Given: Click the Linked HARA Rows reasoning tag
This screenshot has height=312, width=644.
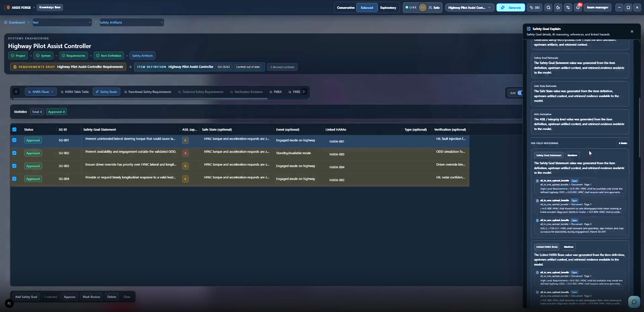Looking at the screenshot, I should (x=547, y=247).
